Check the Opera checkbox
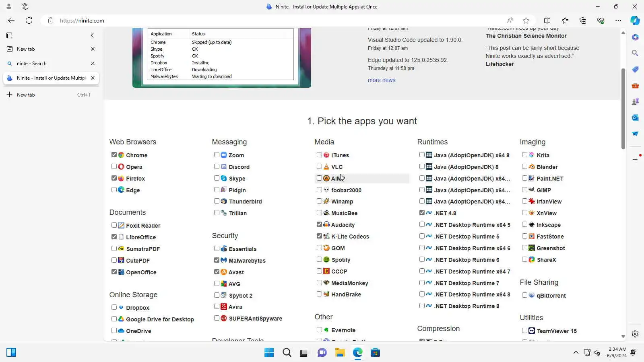The image size is (644, 362). [x=114, y=167]
